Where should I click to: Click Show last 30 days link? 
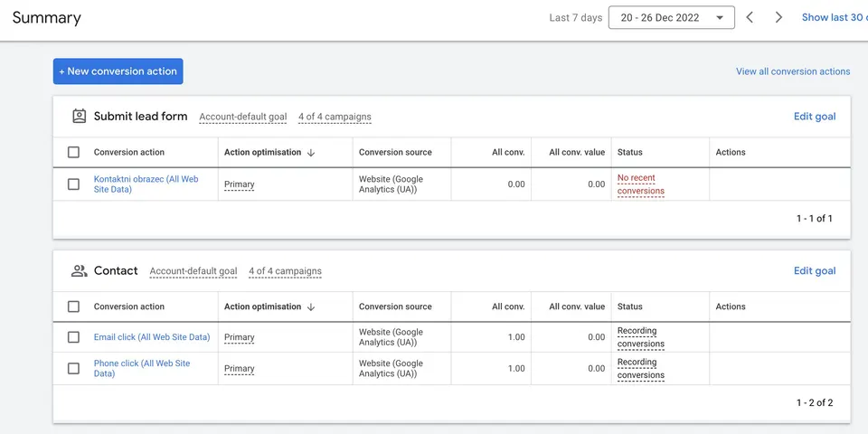835,17
